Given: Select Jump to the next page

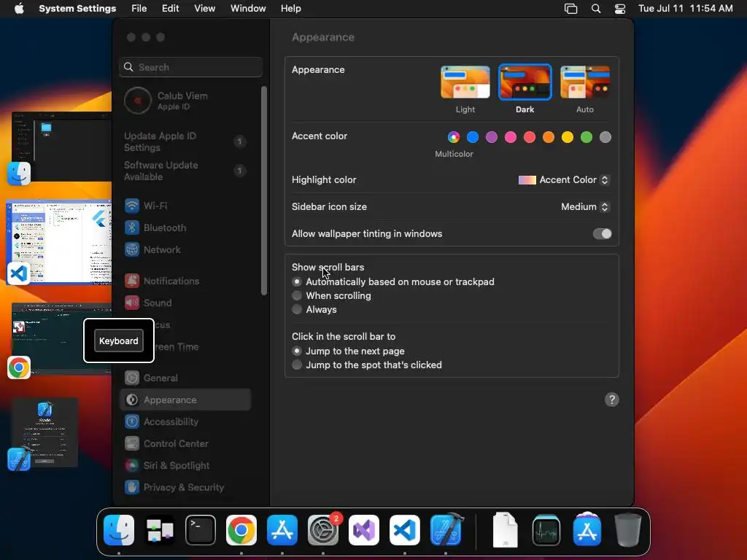Looking at the screenshot, I should (297, 351).
